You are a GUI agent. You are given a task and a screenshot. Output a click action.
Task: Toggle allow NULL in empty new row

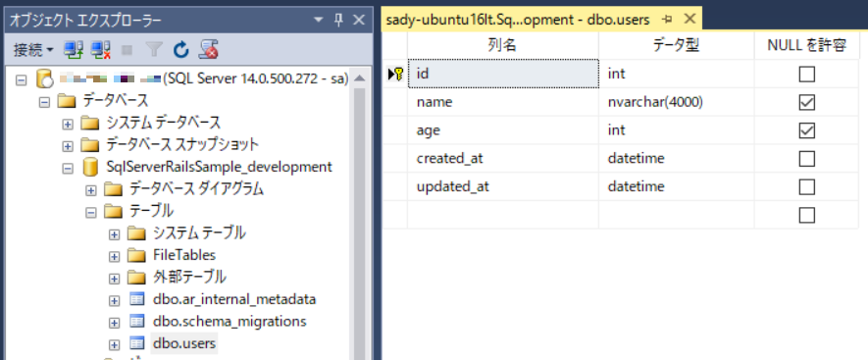pos(806,215)
